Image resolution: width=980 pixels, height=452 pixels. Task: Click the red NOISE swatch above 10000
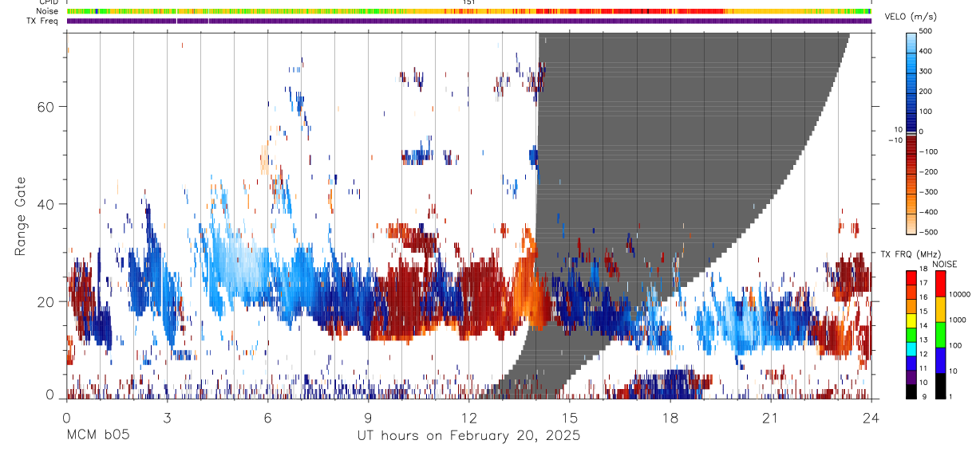coord(941,283)
